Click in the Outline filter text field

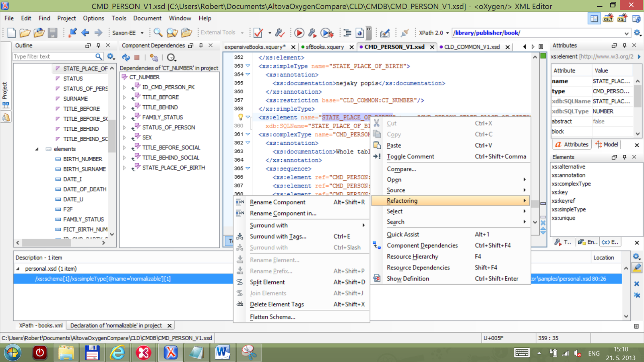point(54,57)
